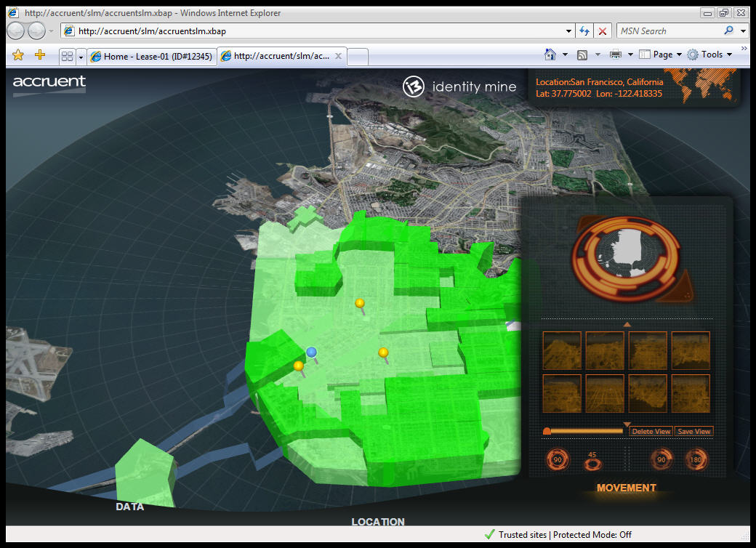The height and width of the screenshot is (548, 756).
Task: Select the topmost yellow map pin
Action: 359,303
